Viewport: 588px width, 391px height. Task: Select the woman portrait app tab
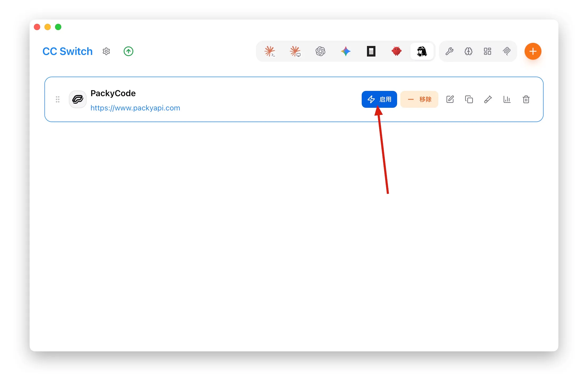point(422,51)
